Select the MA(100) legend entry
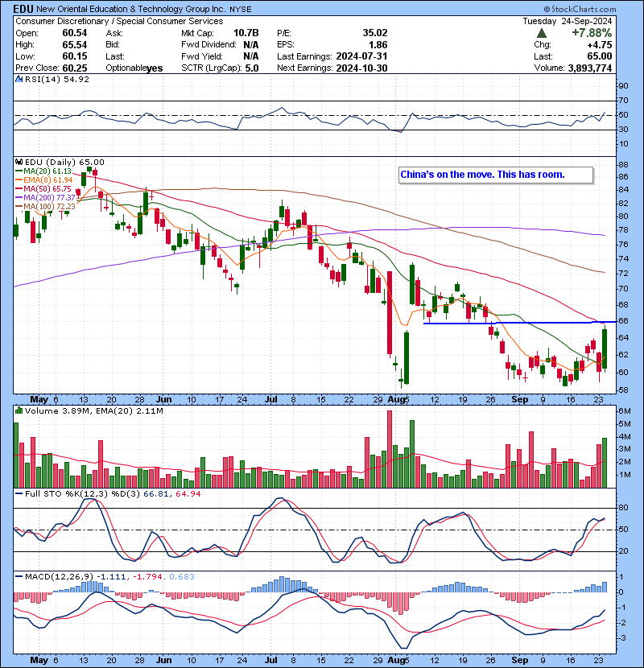The width and height of the screenshot is (644, 668). [50, 206]
